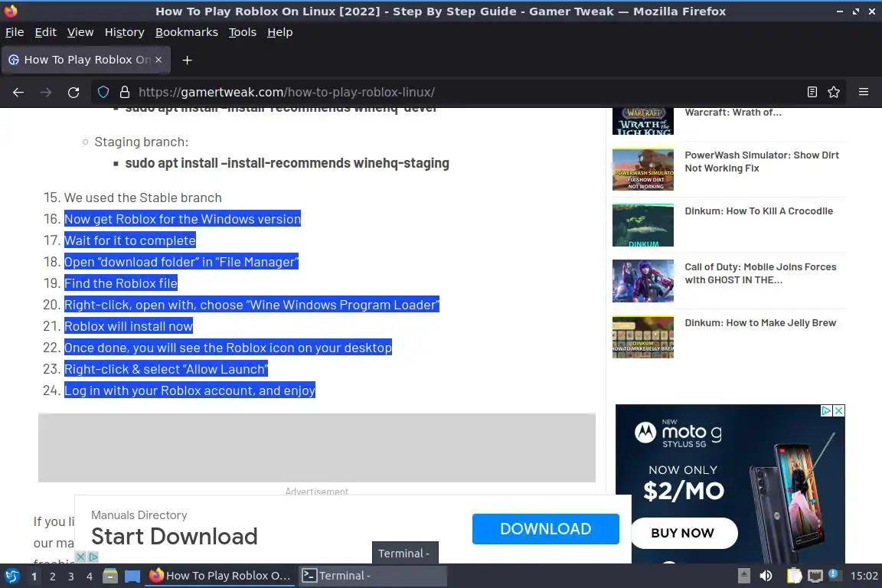Screen dimensions: 882x588
Task: Open the File menu
Action: [x=15, y=32]
